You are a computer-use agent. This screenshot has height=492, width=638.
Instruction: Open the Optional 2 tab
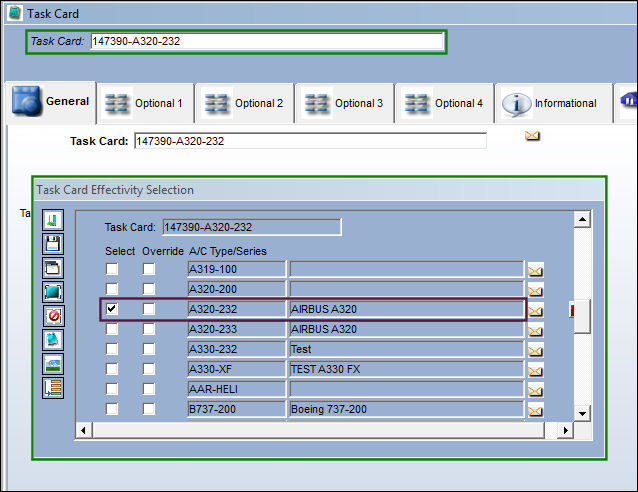tap(245, 103)
